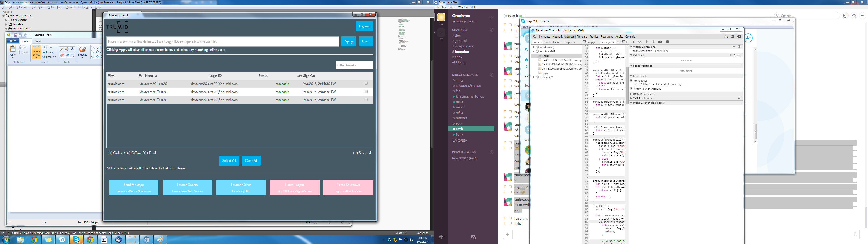The height and width of the screenshot is (244, 868).
Task: Click the Save icon in Paint title bar
Action: [16, 35]
